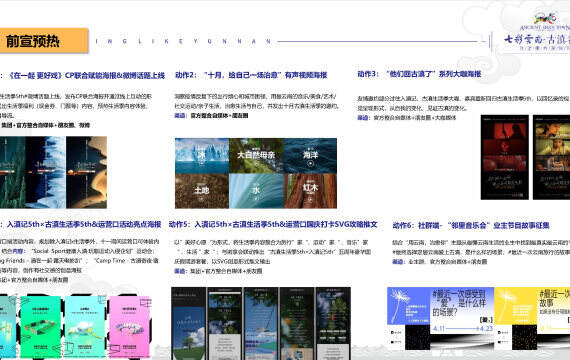Screen dimensions: 570x360
Task: Open the yellow dandelion story card
Action: click(532, 319)
